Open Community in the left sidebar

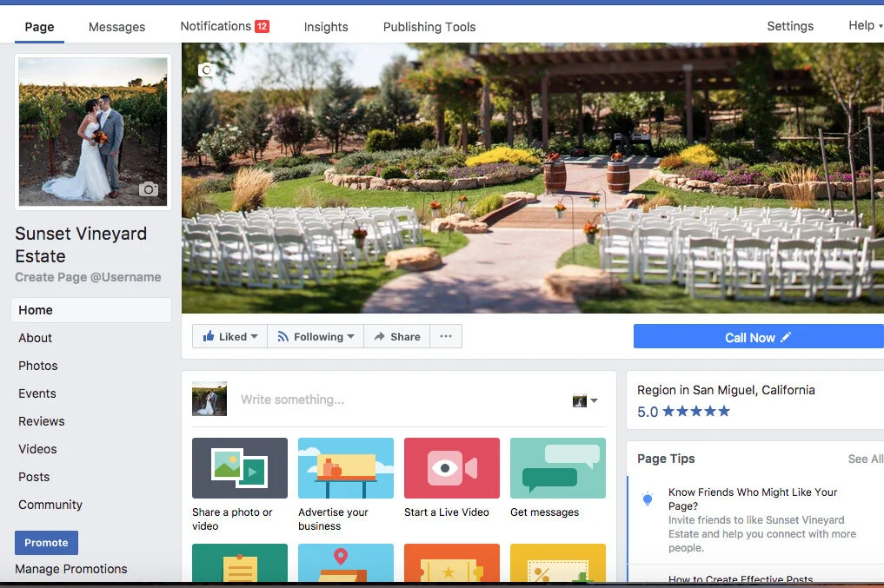coord(50,504)
